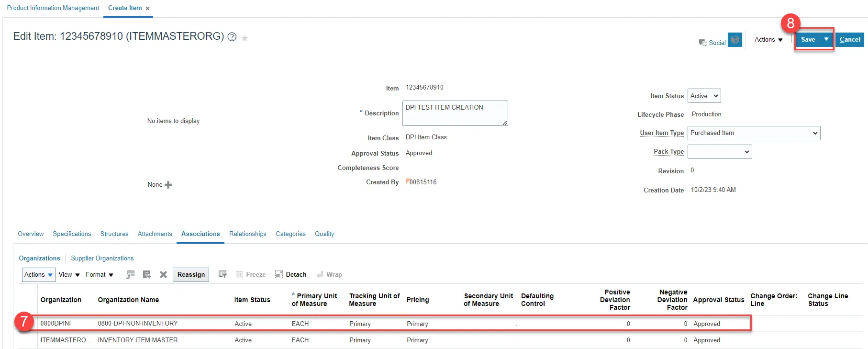
Task: Open the Format menu in table toolbar
Action: tap(100, 274)
